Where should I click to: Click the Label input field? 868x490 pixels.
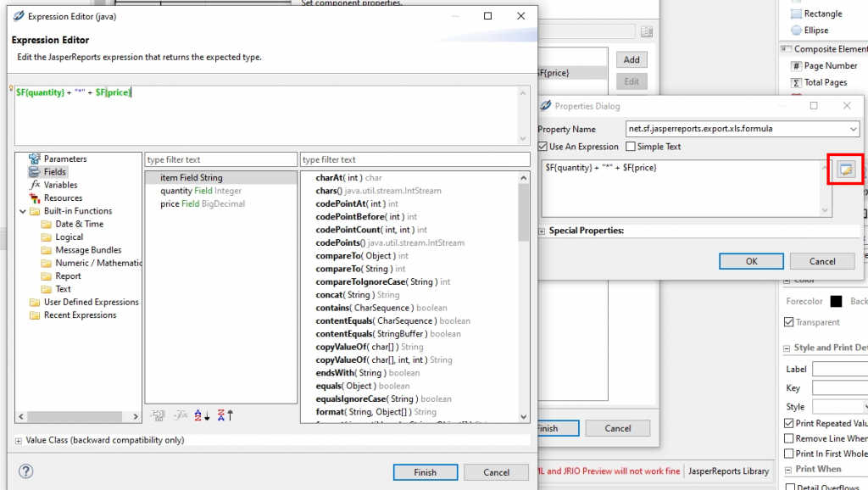click(840, 370)
